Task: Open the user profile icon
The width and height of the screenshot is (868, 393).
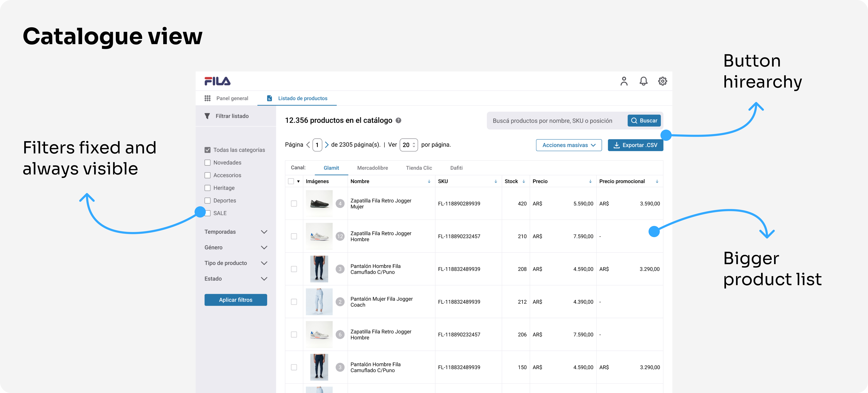Action: (x=624, y=81)
